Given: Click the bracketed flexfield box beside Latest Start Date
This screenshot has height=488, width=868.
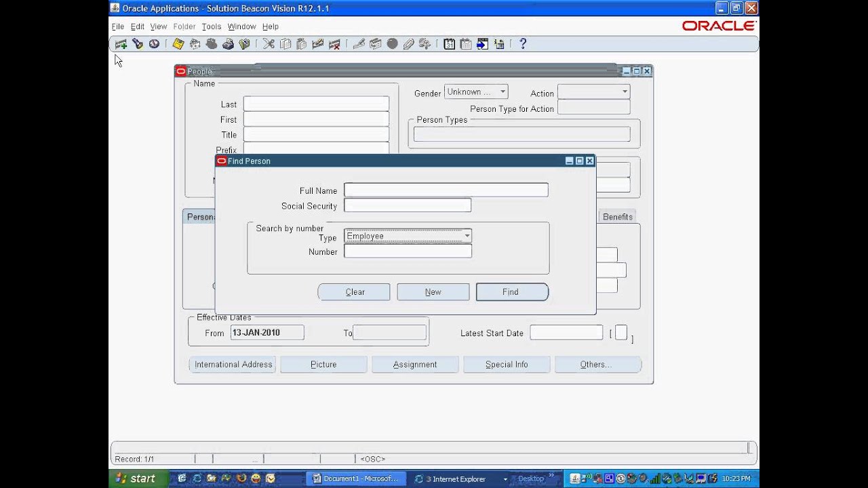Looking at the screenshot, I should pos(621,333).
